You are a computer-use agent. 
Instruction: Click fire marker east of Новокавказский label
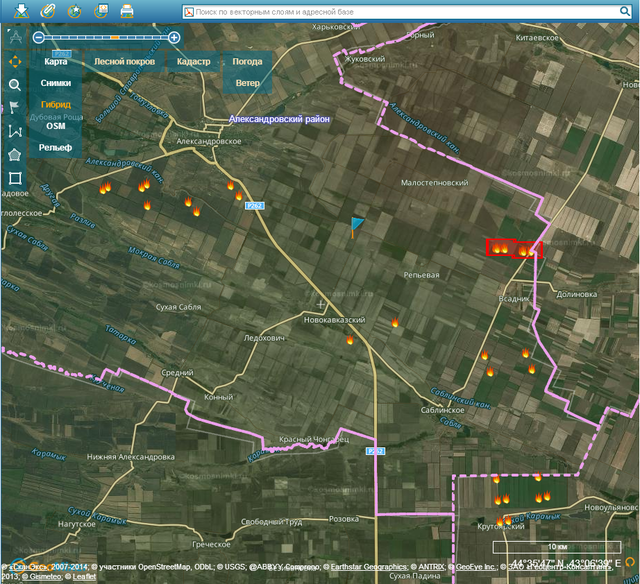pyautogui.click(x=395, y=322)
